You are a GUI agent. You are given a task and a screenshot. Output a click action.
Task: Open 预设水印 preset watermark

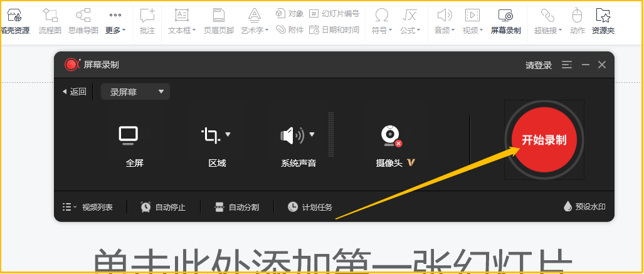click(585, 207)
